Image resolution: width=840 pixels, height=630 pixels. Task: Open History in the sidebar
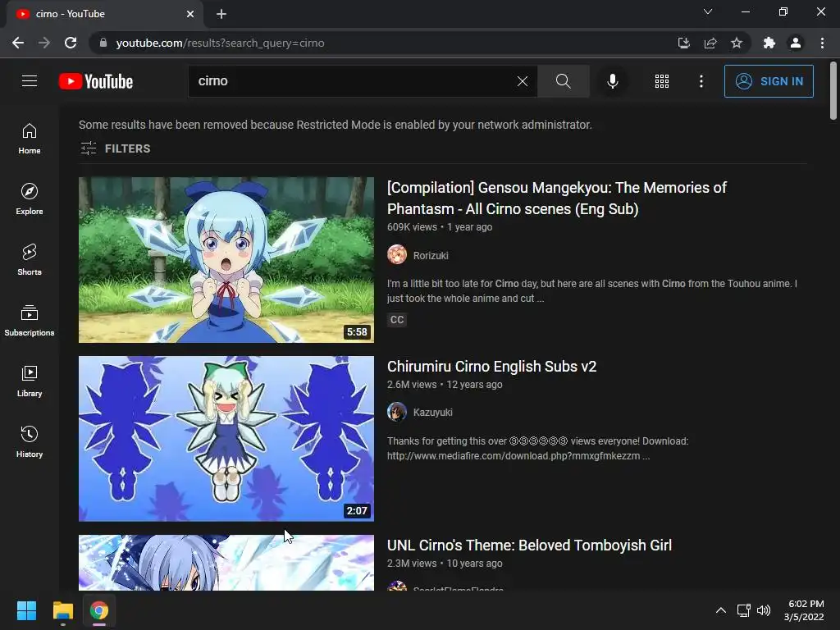click(x=30, y=441)
